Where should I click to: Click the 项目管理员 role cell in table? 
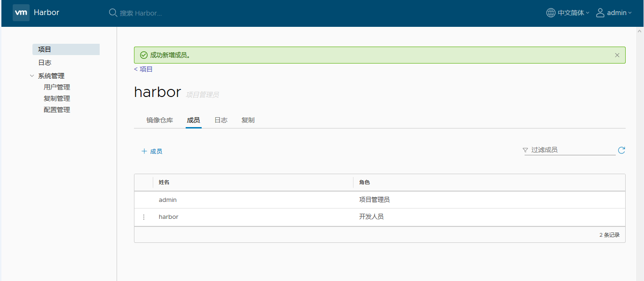pos(374,200)
